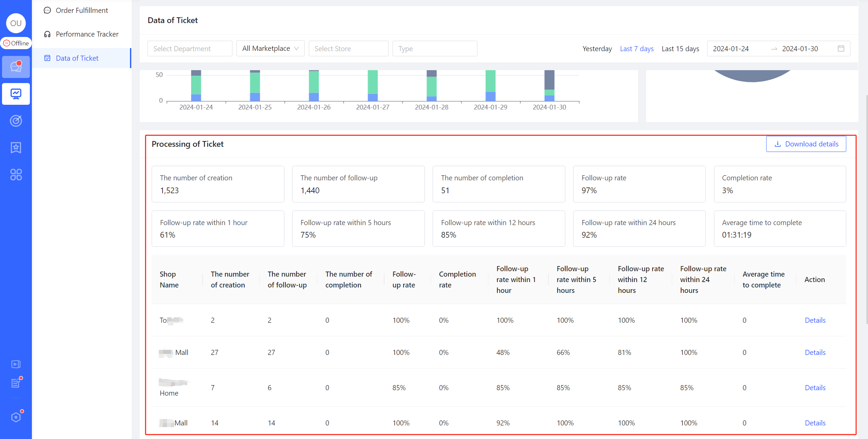The width and height of the screenshot is (868, 439).
Task: Click the Download details button
Action: click(x=806, y=144)
